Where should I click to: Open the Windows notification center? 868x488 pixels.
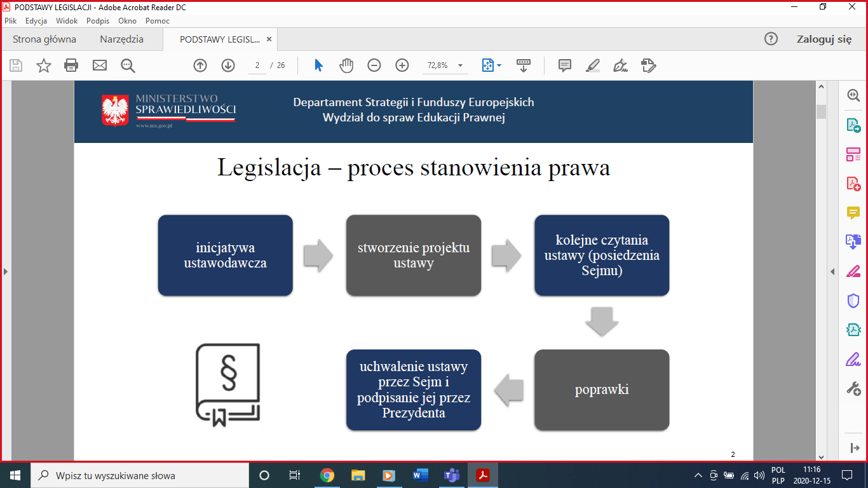pyautogui.click(x=846, y=475)
